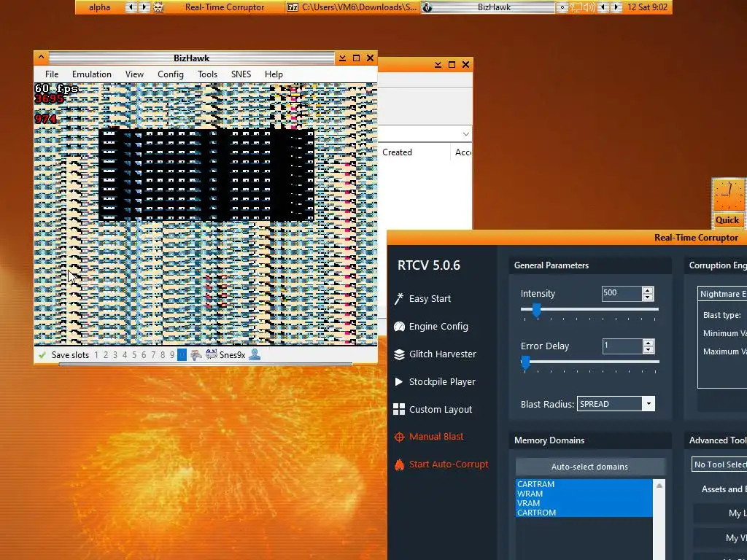Open the Config menu
Screen dimensions: 747x560
point(171,74)
